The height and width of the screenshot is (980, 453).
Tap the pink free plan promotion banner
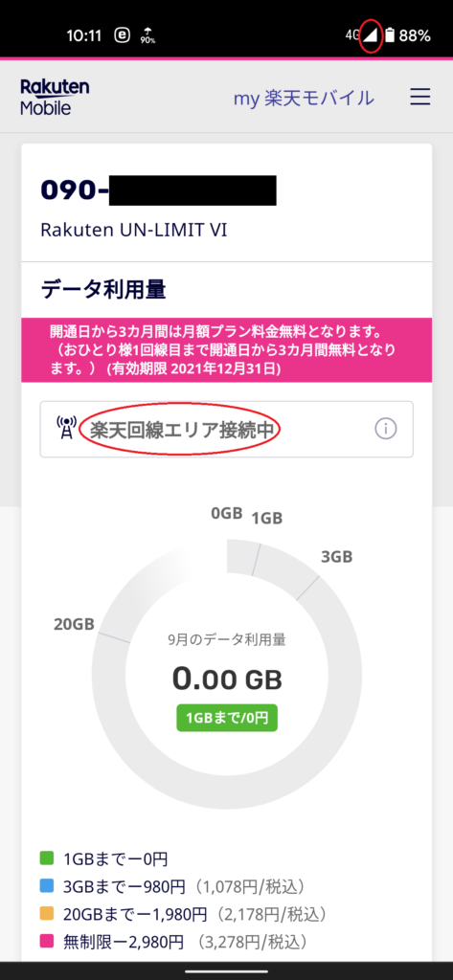tap(226, 349)
